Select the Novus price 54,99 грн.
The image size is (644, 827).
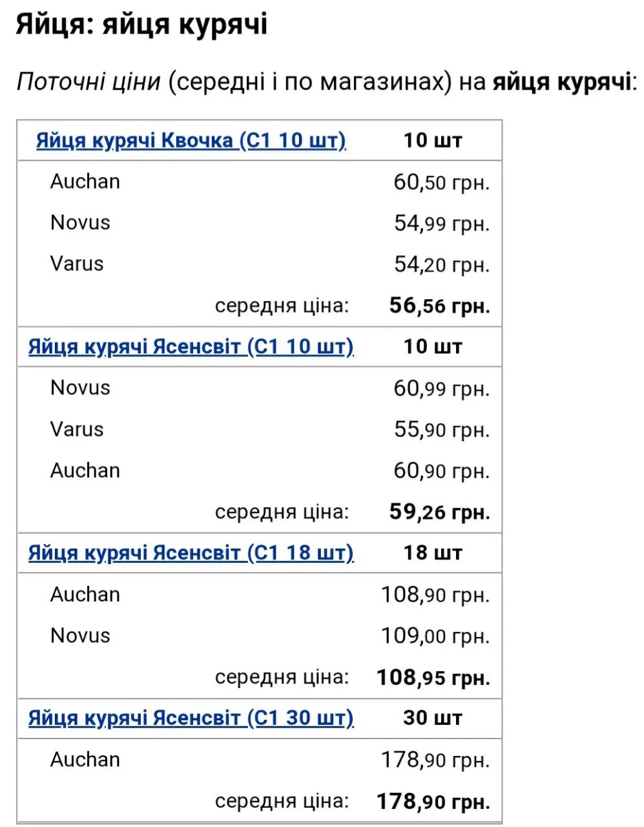coord(441,224)
